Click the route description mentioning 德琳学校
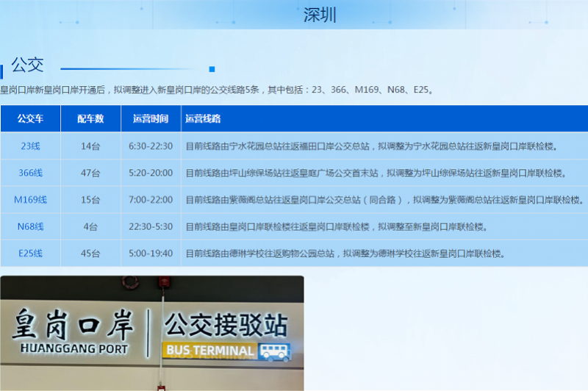Image resolution: width=588 pixels, height=391 pixels. click(x=345, y=254)
